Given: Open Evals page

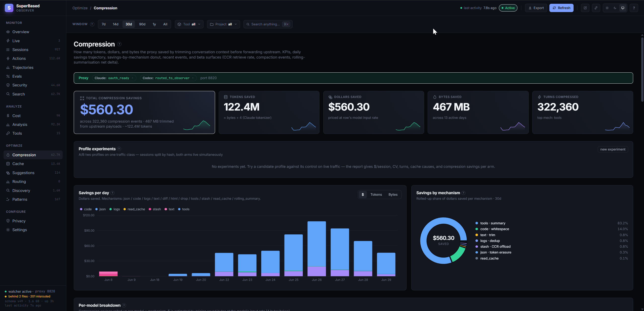Looking at the screenshot, I should (x=33, y=76).
